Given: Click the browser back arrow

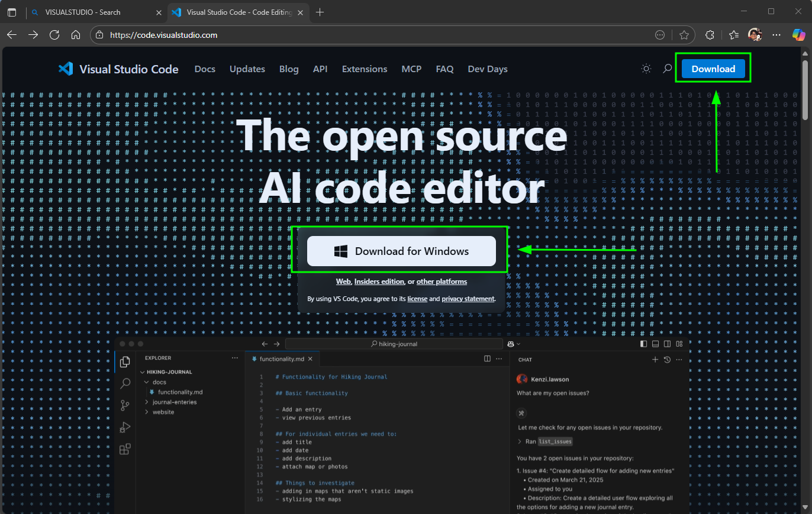Looking at the screenshot, I should pyautogui.click(x=12, y=35).
